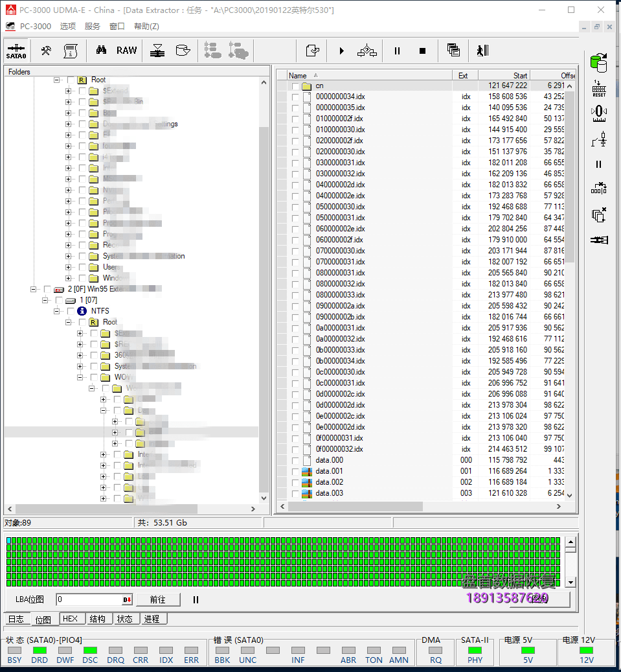
Task: Tick the checkbox for the cn folder
Action: coord(295,86)
